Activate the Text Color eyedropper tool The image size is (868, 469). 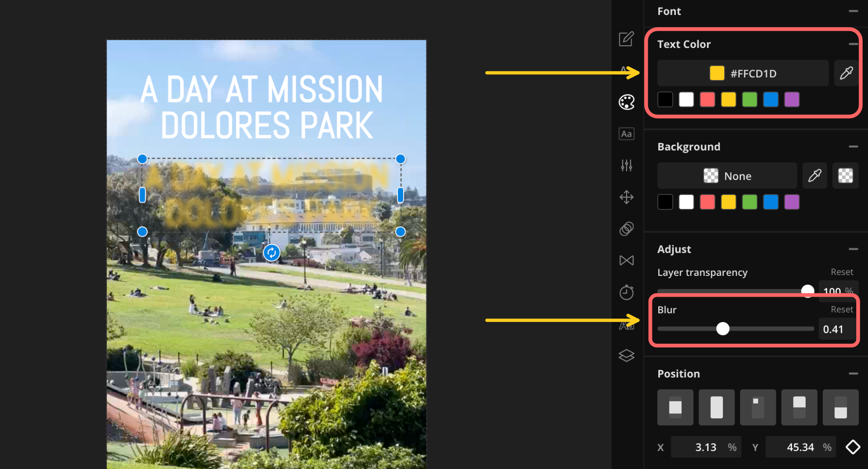846,73
